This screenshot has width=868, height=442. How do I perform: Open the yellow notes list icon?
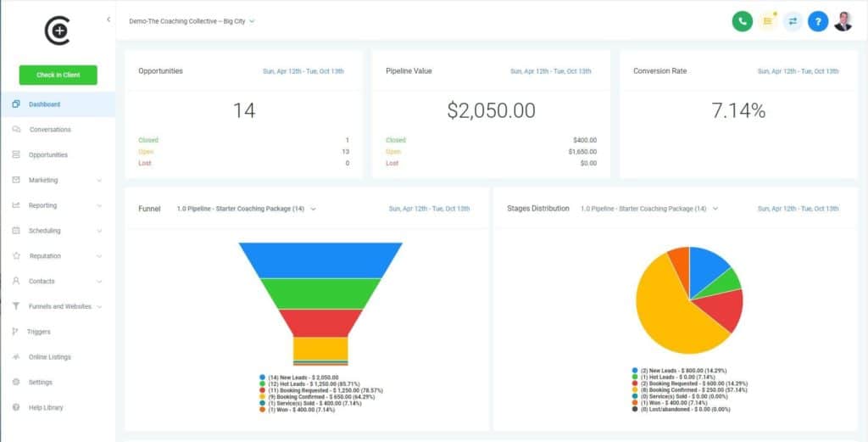click(x=768, y=21)
